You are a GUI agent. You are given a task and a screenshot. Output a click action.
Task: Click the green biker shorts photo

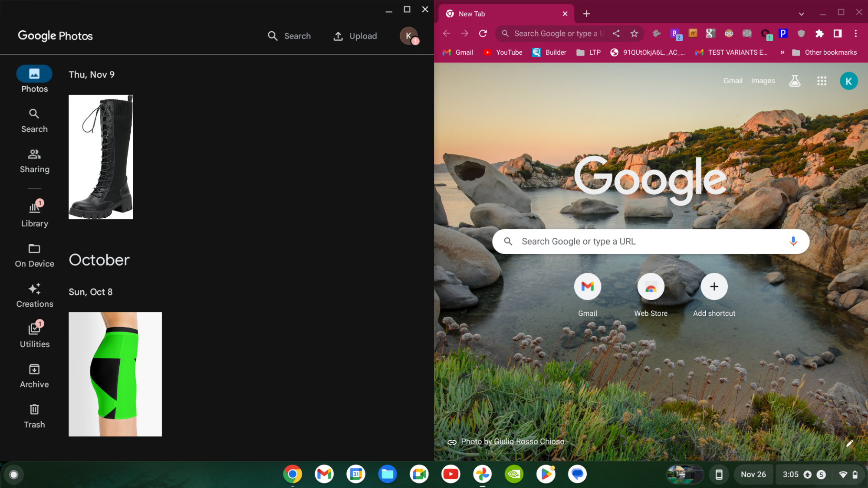(x=115, y=374)
